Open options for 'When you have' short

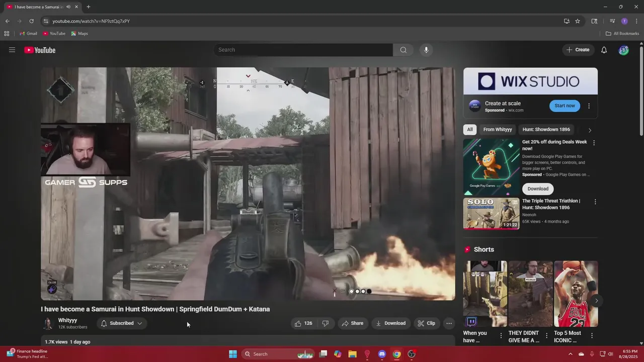pyautogui.click(x=501, y=335)
